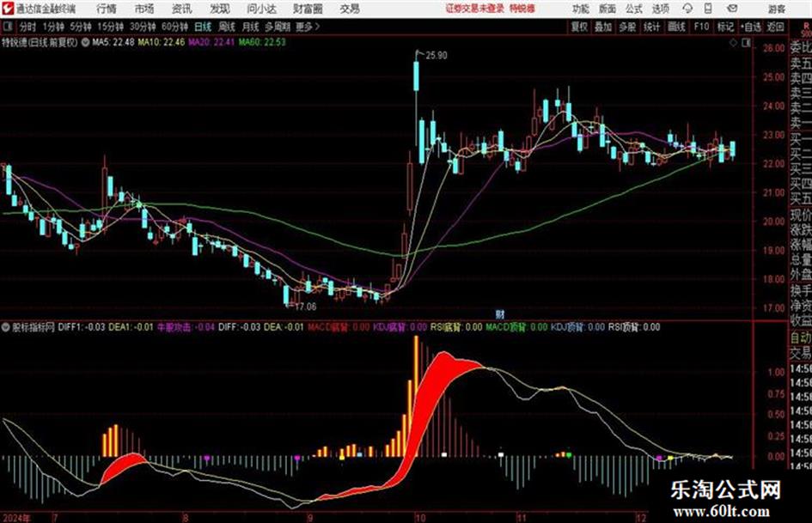Add stock via 自选 button
The image size is (812, 523).
coord(750,27)
